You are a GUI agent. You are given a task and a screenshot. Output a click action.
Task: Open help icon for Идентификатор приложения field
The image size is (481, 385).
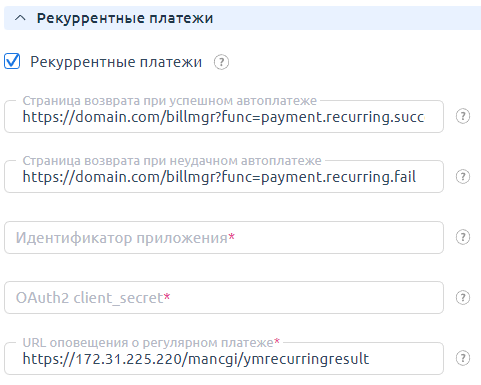coord(463,237)
